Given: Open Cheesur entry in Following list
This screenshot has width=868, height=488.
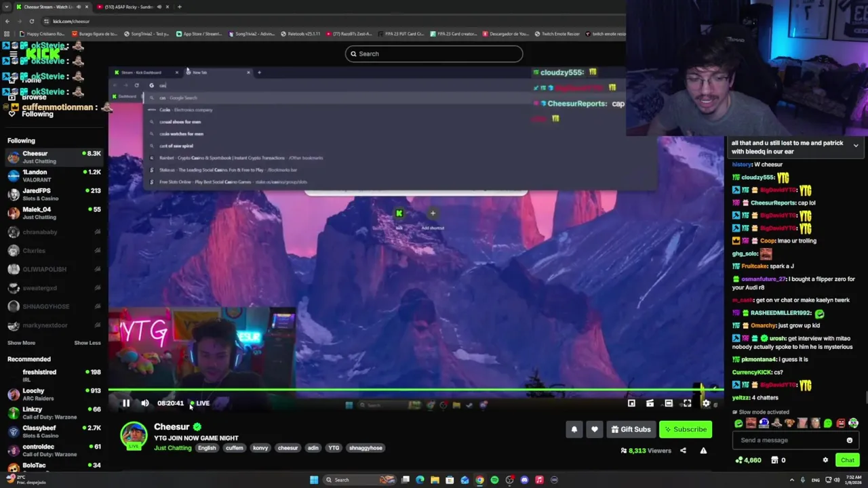Looking at the screenshot, I should click(54, 157).
